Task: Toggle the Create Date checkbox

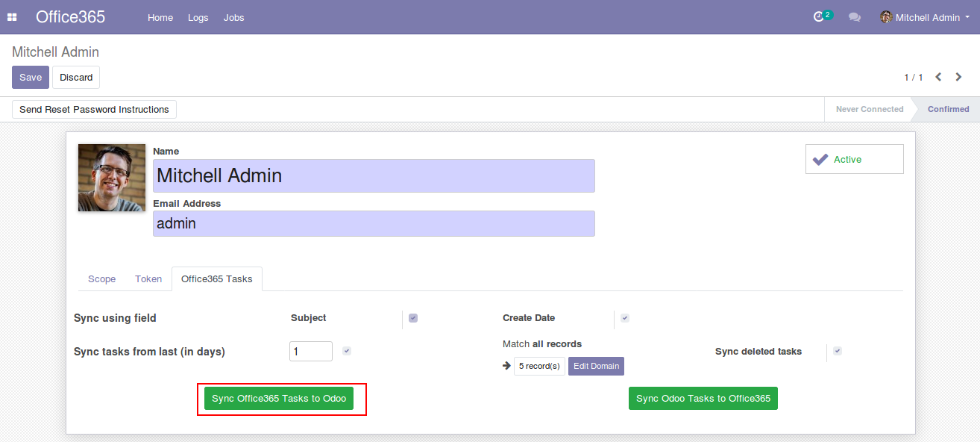Action: coord(625,318)
